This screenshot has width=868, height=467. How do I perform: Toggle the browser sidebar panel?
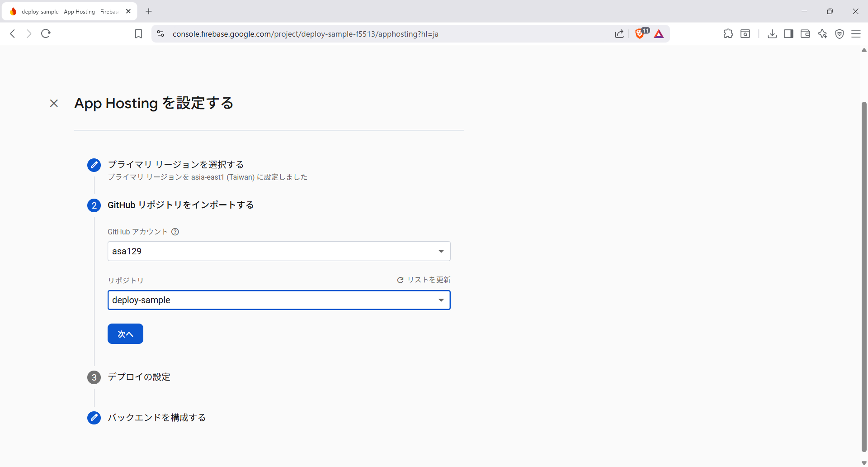(x=788, y=34)
